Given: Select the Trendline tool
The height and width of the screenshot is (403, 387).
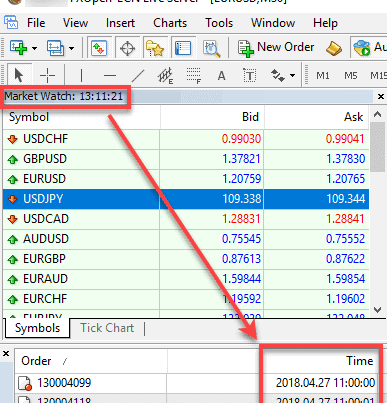Looking at the screenshot, I should pos(138,76).
